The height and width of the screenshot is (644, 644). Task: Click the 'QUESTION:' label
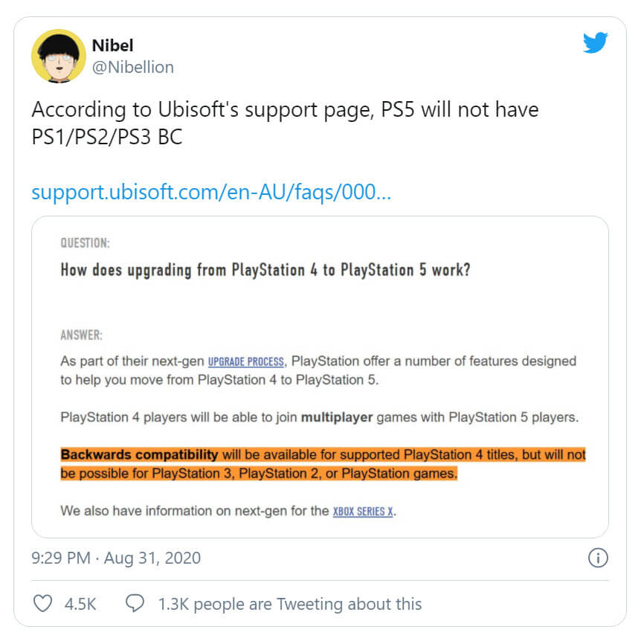click(86, 244)
